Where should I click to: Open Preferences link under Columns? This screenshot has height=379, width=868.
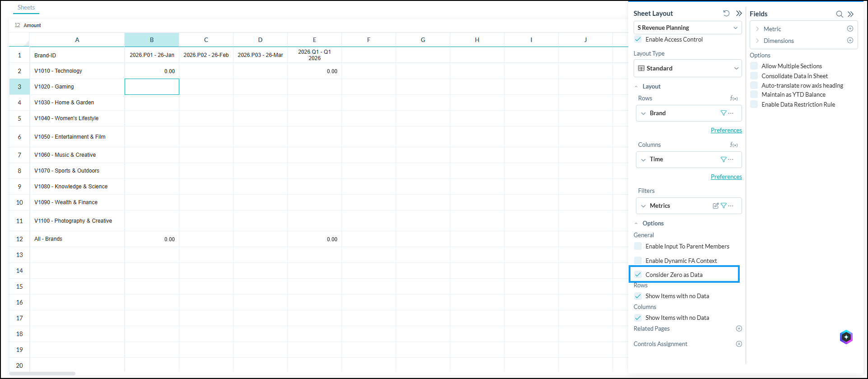726,177
